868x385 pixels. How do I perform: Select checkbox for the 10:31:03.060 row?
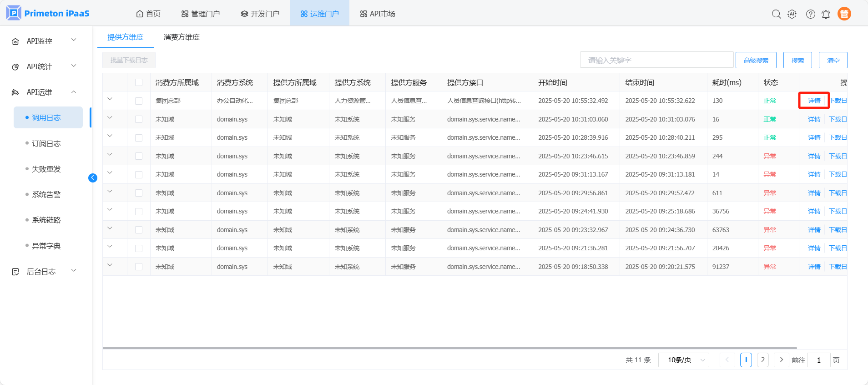(139, 119)
